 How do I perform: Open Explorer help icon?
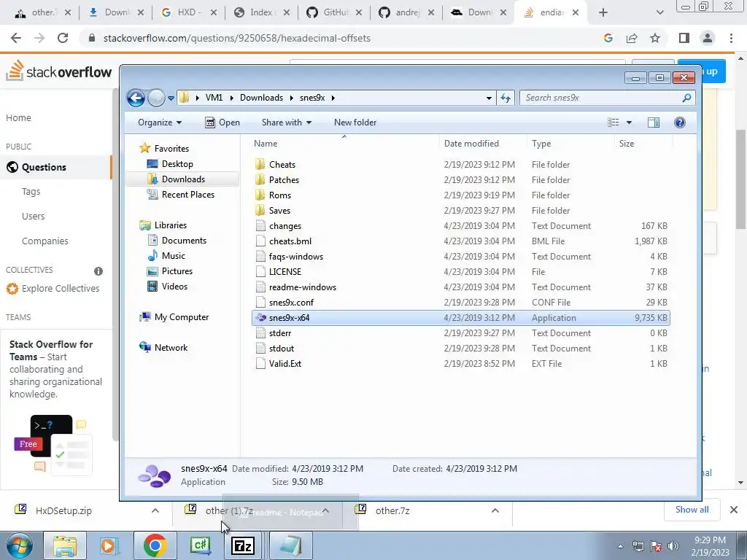(x=680, y=122)
